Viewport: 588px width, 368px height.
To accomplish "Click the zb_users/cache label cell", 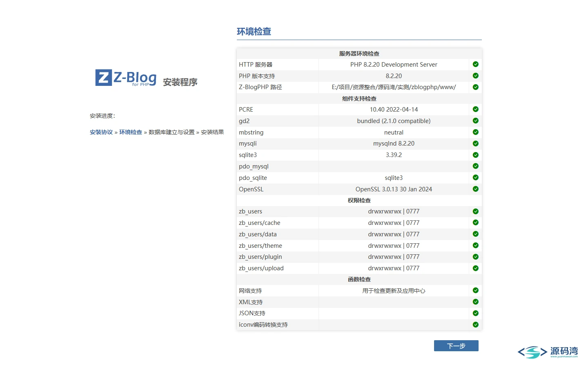I will (278, 223).
